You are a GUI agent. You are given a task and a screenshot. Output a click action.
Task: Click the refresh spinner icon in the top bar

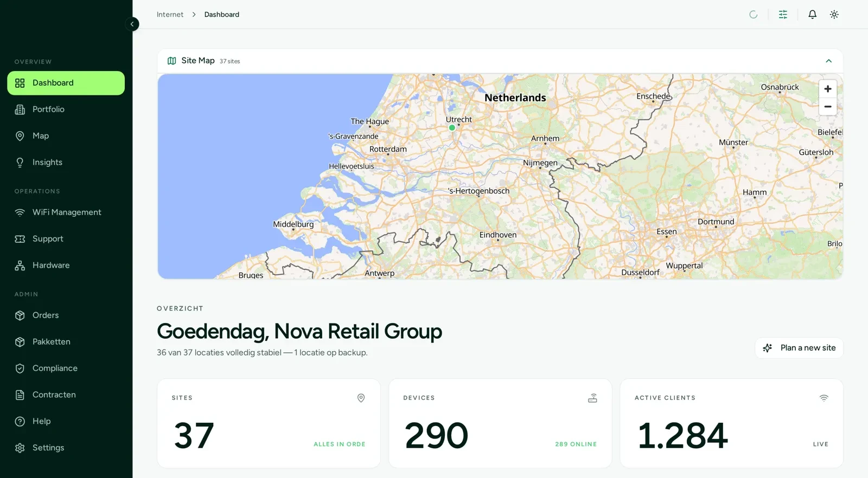click(754, 15)
